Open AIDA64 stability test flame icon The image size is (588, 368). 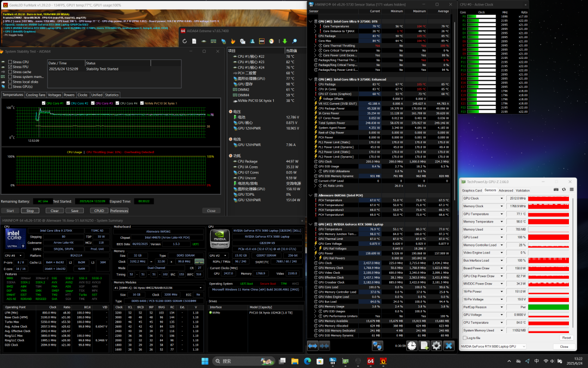pyautogui.click(x=233, y=41)
